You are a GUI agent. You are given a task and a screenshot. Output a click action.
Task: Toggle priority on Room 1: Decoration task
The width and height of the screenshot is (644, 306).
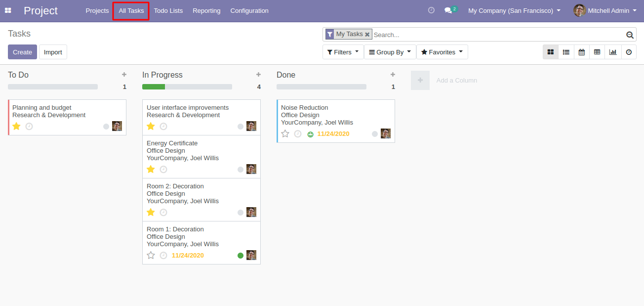coord(151,255)
